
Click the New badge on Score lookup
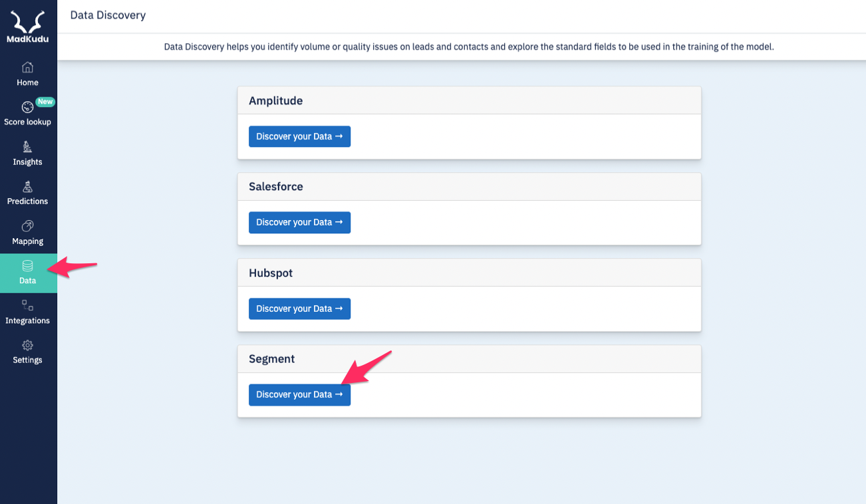click(x=45, y=102)
